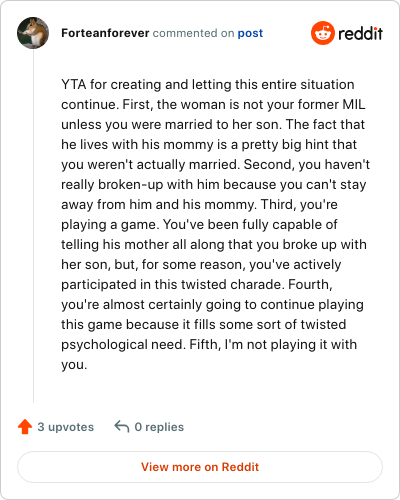This screenshot has width=400, height=500.
Task: Follow the blue "post" link
Action: (250, 33)
